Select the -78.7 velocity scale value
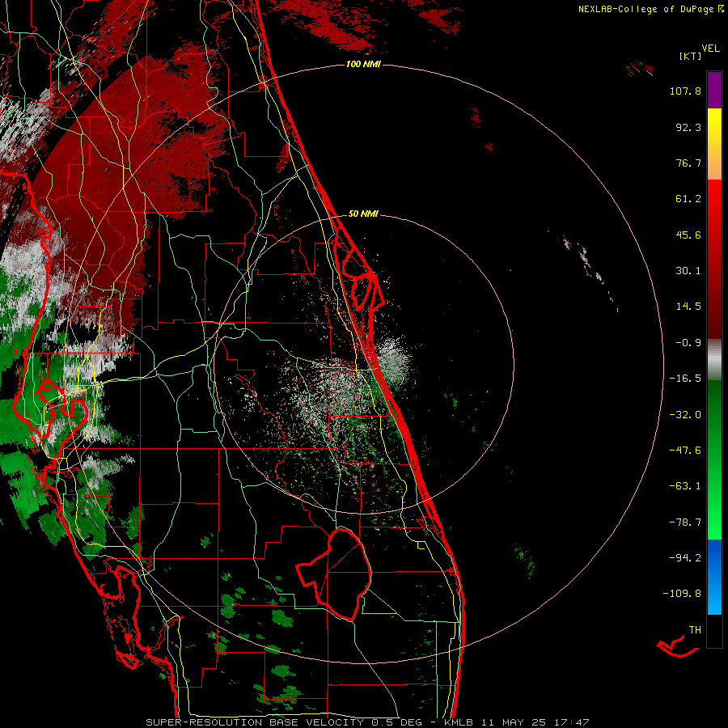Image resolution: width=728 pixels, height=728 pixels. click(685, 523)
